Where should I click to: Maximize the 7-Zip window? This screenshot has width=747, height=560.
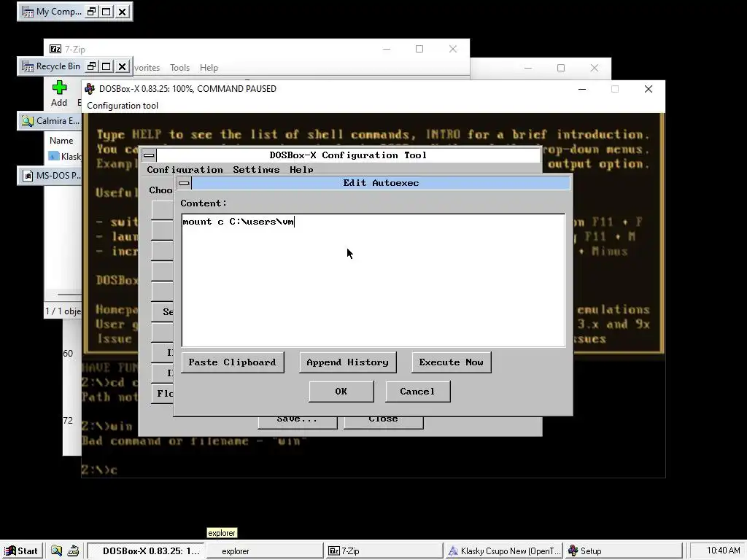[x=419, y=49]
